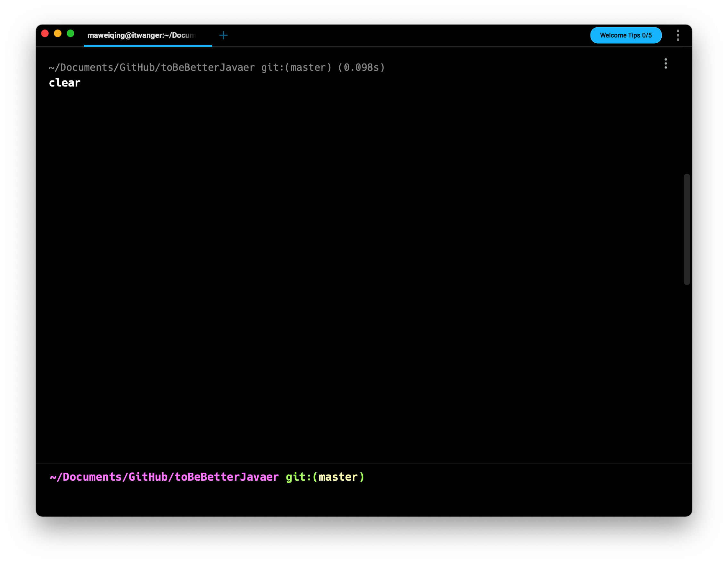Click grey git:(master) in block header

(x=296, y=68)
